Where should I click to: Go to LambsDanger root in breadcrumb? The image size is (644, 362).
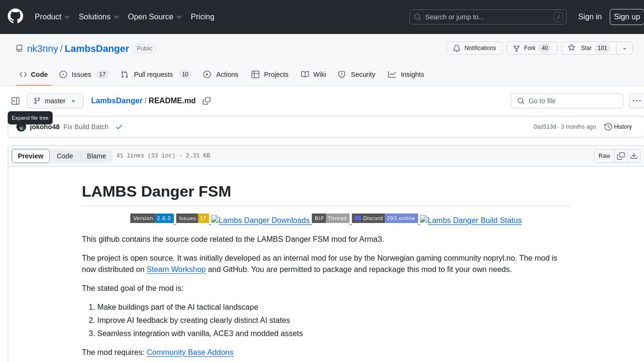[x=116, y=101]
